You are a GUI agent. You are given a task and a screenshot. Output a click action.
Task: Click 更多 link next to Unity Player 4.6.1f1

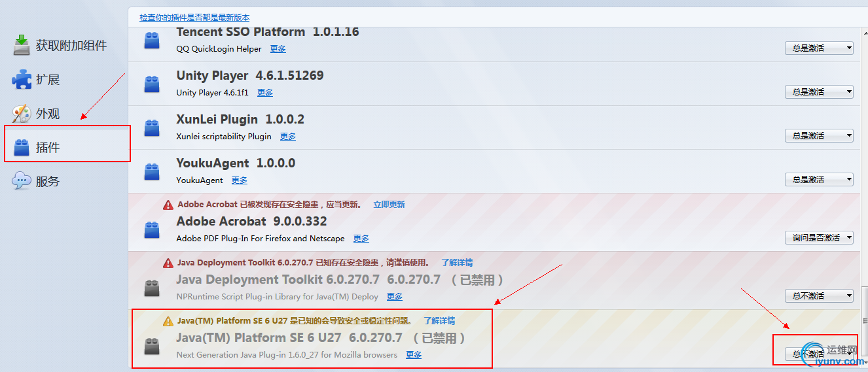coord(265,93)
